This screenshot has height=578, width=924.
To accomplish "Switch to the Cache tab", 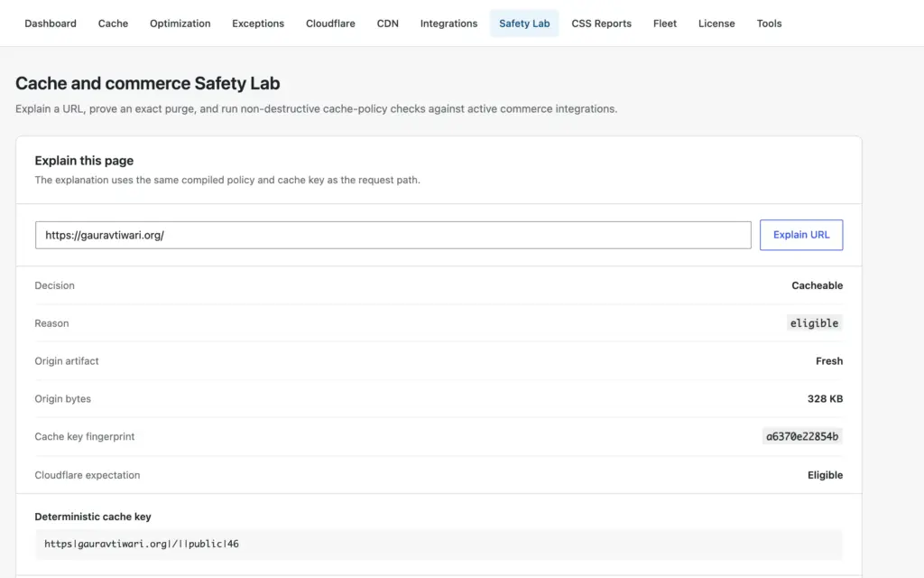I will pos(113,23).
